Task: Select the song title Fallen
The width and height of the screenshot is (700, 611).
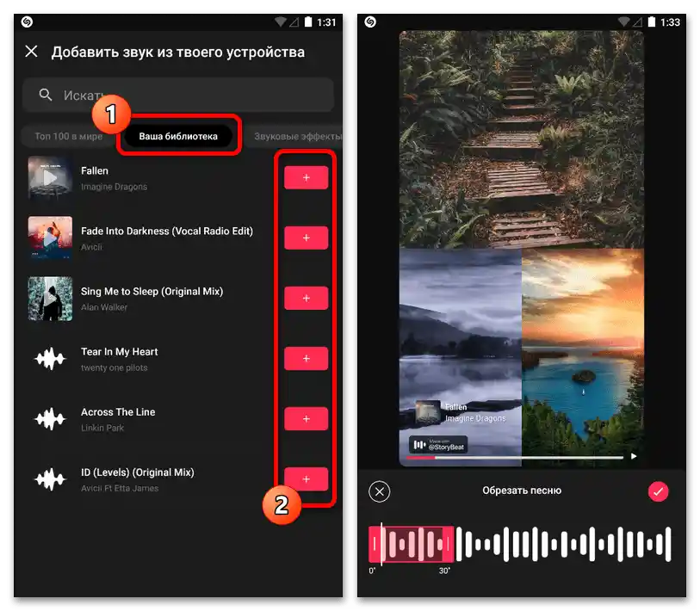Action: point(94,171)
